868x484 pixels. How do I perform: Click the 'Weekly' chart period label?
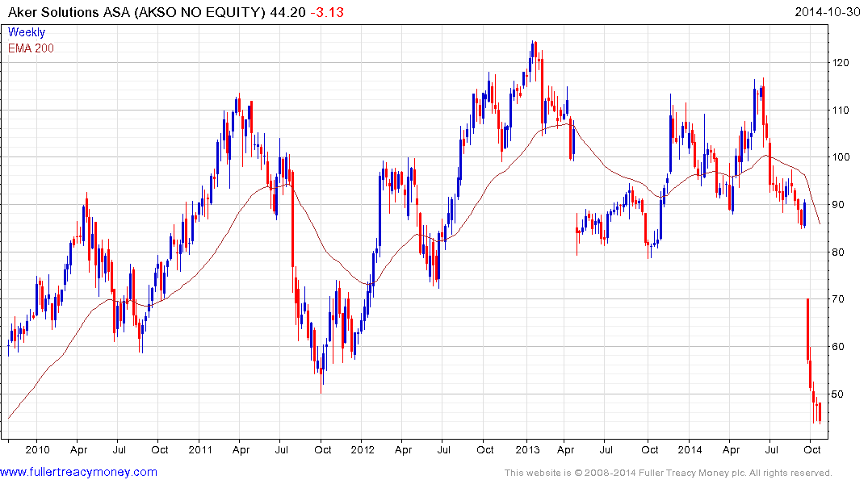(x=27, y=32)
